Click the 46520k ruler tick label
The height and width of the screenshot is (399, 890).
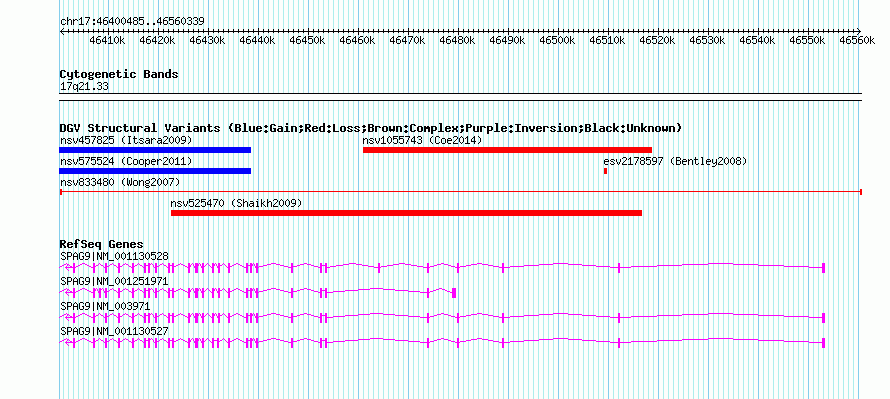(x=657, y=41)
